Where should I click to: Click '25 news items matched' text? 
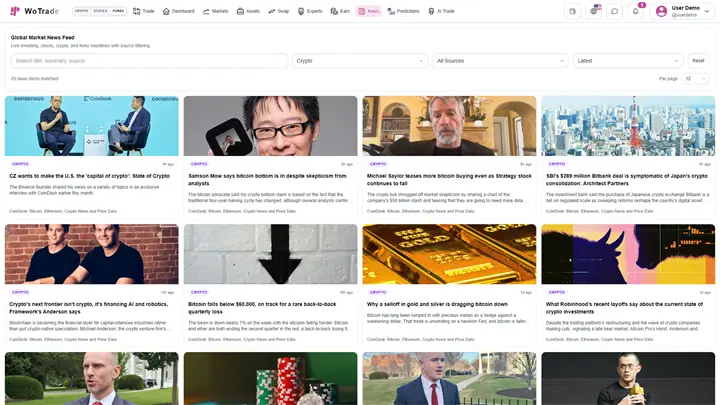[x=34, y=79]
